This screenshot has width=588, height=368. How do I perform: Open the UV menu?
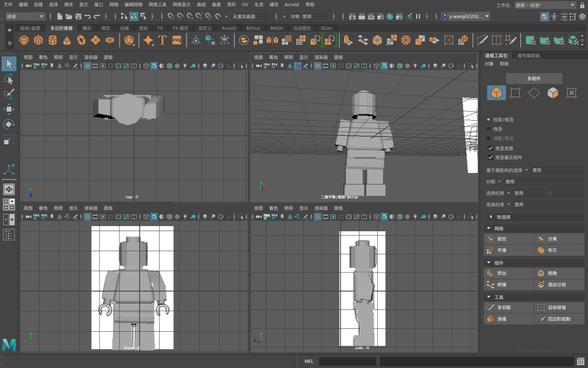click(245, 5)
